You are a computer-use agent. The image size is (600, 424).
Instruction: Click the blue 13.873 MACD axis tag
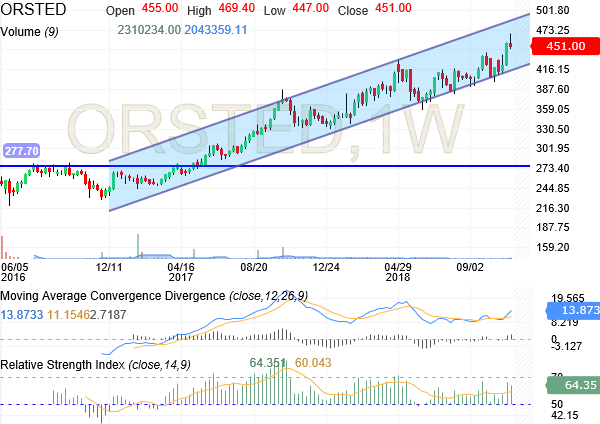(573, 311)
